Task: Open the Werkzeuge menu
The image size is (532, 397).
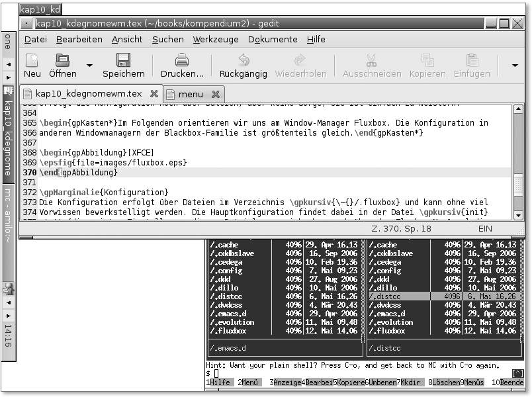Action: pos(215,40)
